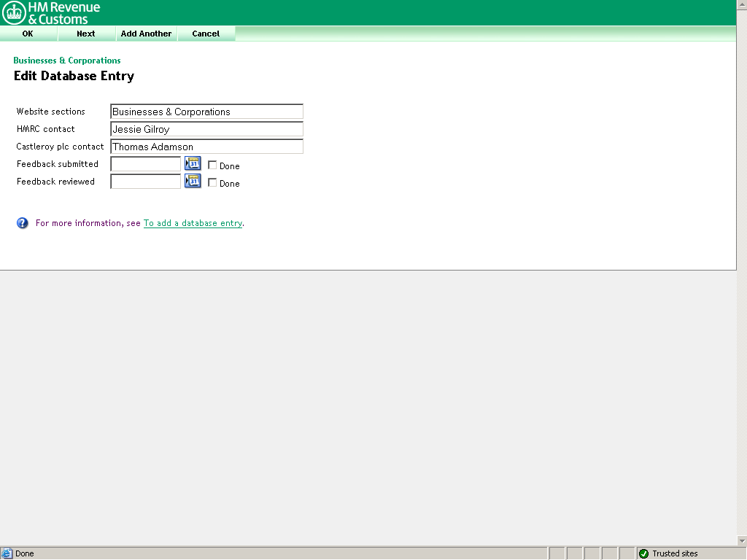
Task: Click the Trusted sites green check icon
Action: click(x=645, y=553)
